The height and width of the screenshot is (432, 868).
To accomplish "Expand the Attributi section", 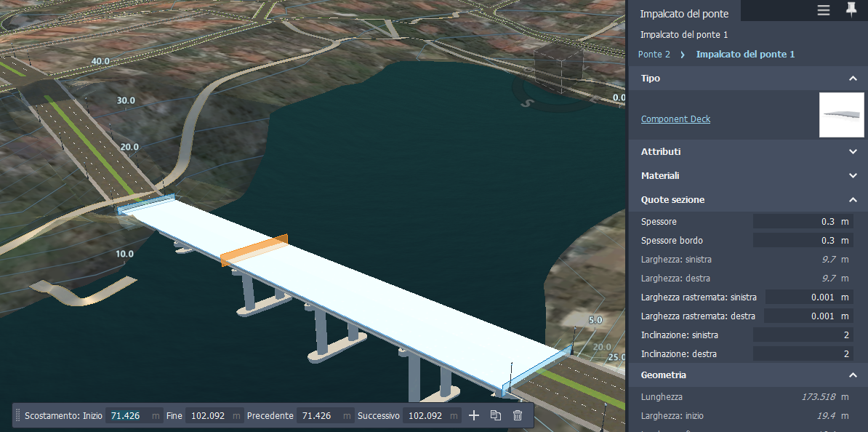I will click(x=853, y=152).
